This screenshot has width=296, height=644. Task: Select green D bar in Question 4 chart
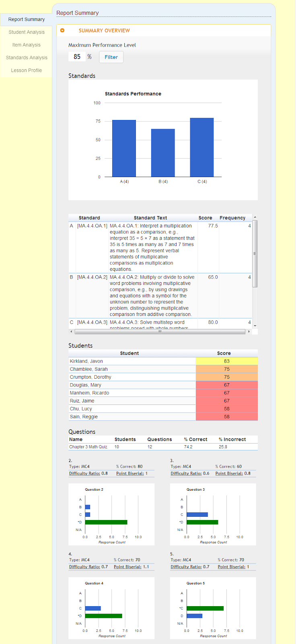(103, 616)
